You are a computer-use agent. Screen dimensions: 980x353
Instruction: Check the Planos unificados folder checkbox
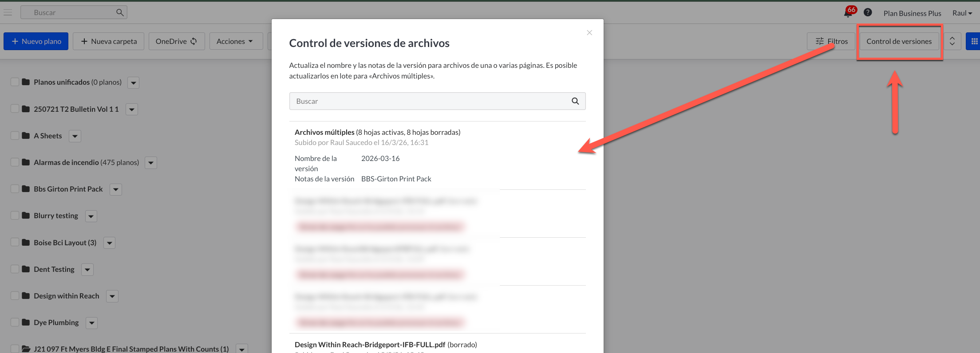click(15, 82)
